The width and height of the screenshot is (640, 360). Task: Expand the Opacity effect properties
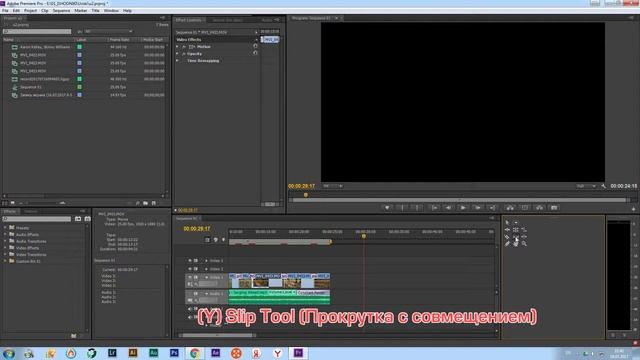(x=177, y=53)
